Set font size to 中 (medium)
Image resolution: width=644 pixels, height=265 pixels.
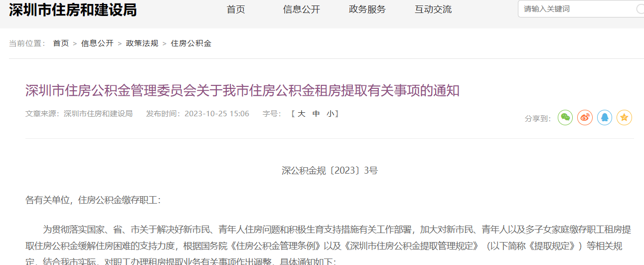(x=316, y=114)
